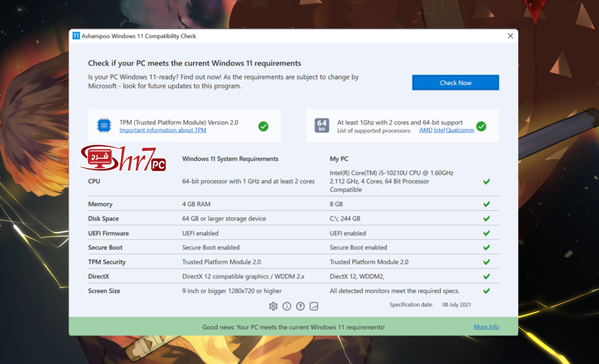
Task: Click the 'Specification date:' label
Action: [x=411, y=305]
